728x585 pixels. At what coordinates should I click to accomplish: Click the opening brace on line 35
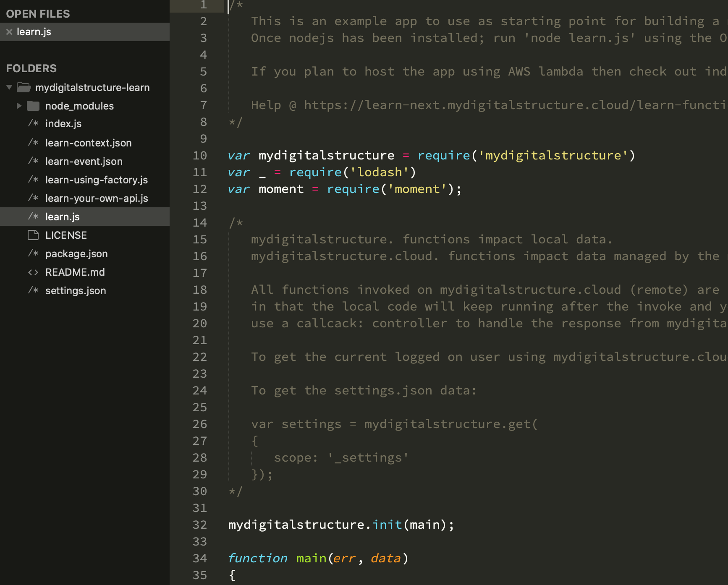click(232, 575)
